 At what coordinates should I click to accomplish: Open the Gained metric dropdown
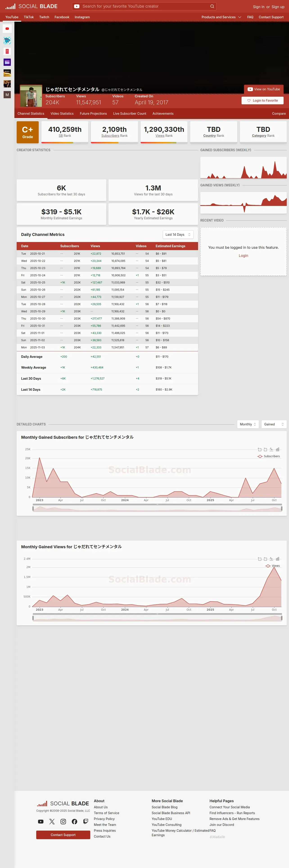click(x=274, y=424)
